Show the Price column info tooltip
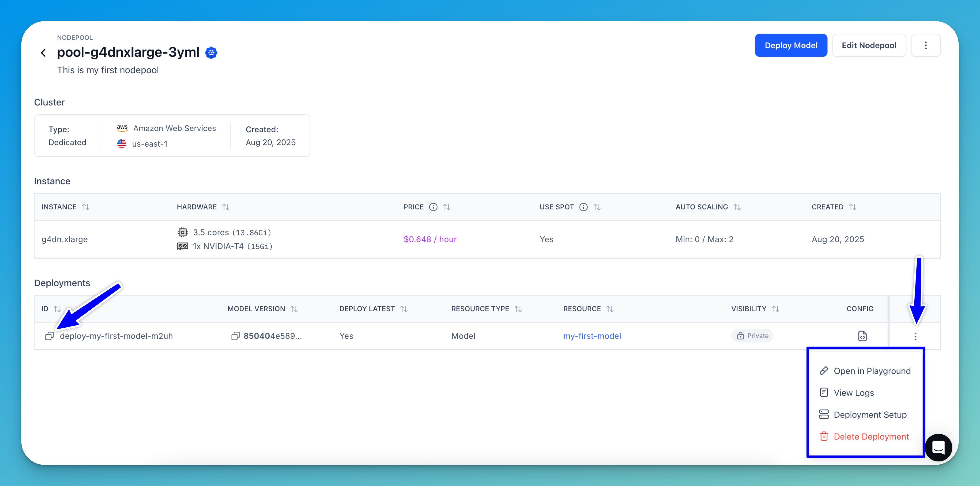Image resolution: width=980 pixels, height=486 pixels. [x=433, y=207]
